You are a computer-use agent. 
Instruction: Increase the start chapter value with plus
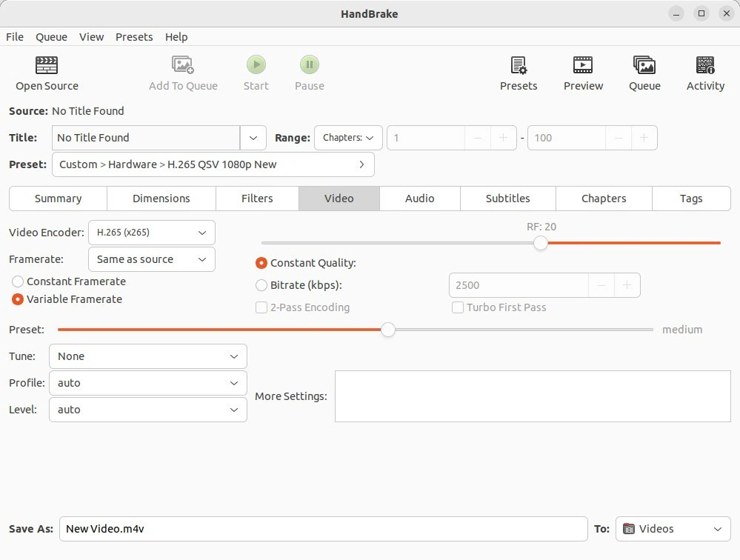[x=503, y=138]
